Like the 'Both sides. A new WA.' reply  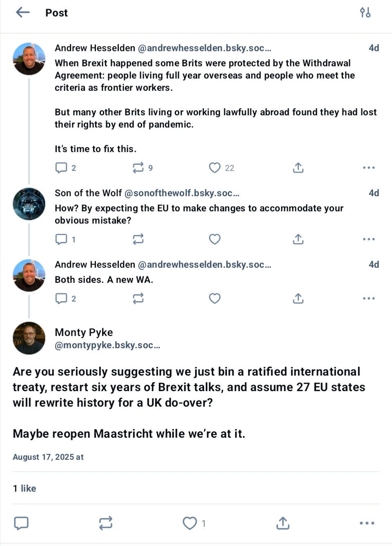click(x=215, y=298)
